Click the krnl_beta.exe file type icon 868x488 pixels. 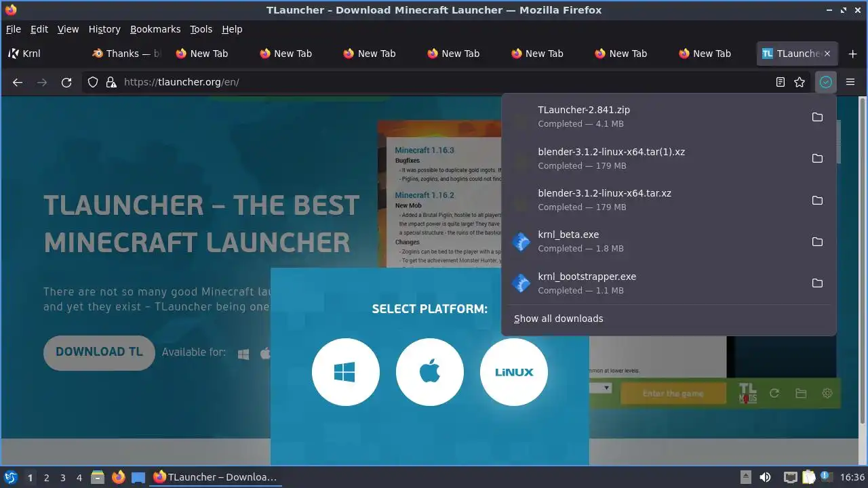click(x=521, y=241)
